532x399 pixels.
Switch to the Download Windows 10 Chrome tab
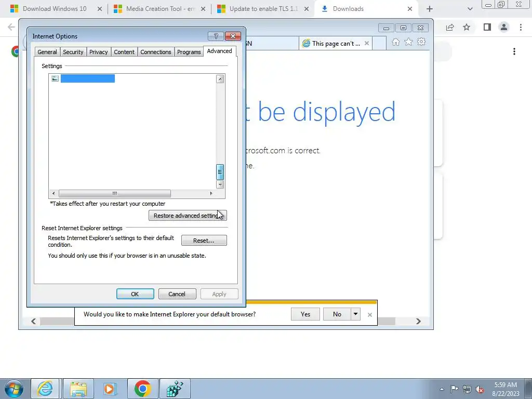click(x=54, y=9)
